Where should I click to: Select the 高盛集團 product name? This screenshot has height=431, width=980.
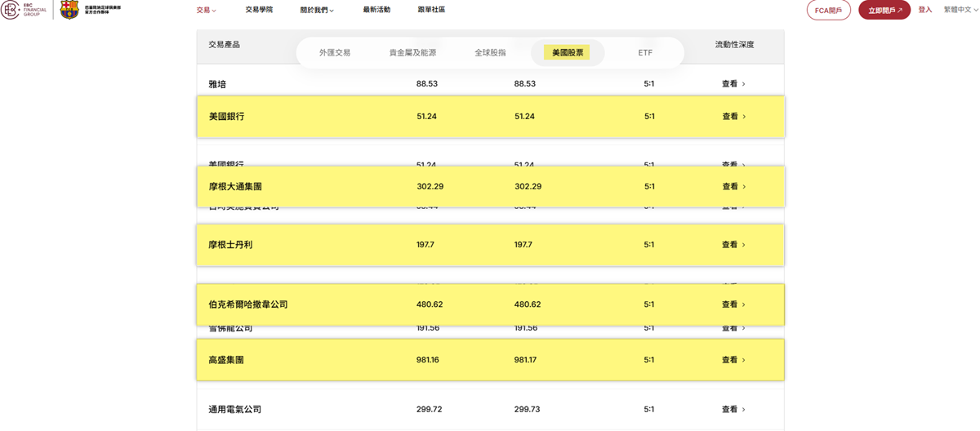226,360
